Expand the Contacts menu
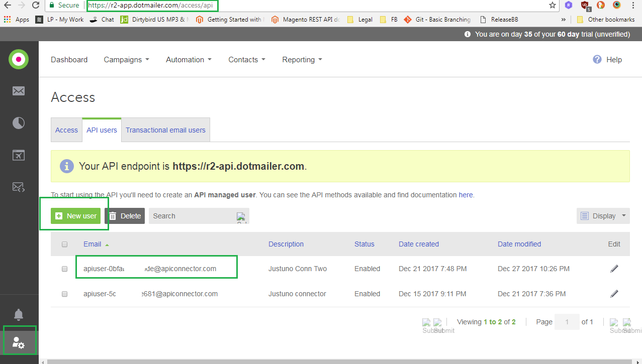The height and width of the screenshot is (364, 642). pyautogui.click(x=246, y=59)
